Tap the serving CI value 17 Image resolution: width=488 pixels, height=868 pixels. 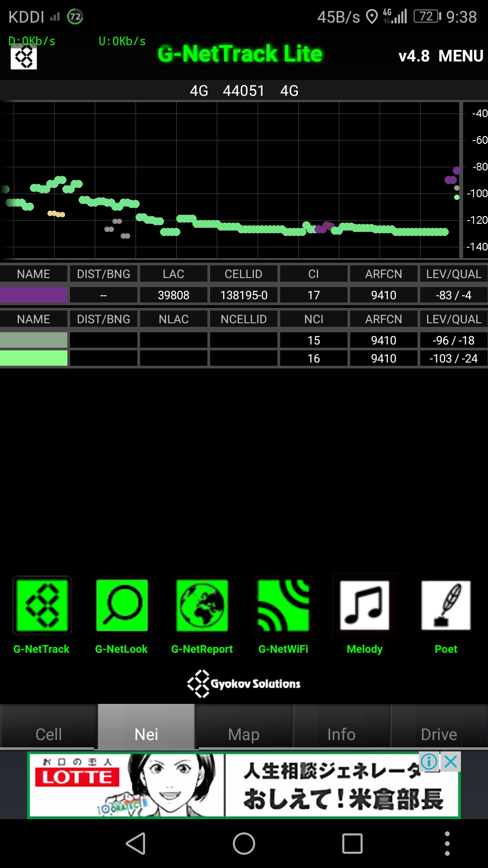[x=314, y=295]
